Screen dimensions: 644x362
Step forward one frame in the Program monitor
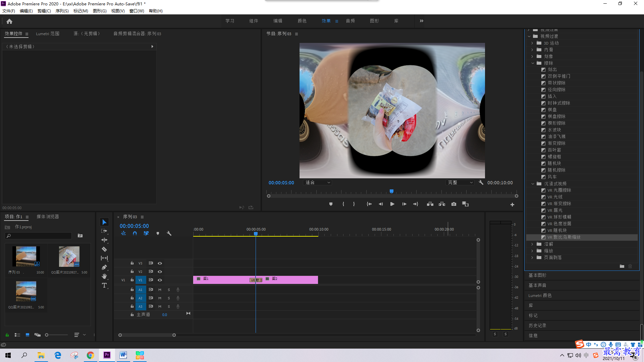404,204
